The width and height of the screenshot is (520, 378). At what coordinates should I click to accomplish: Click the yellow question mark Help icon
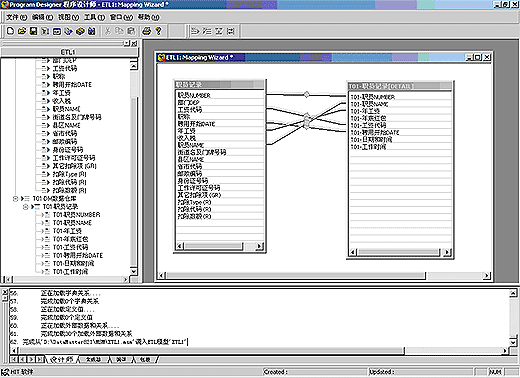(x=159, y=31)
